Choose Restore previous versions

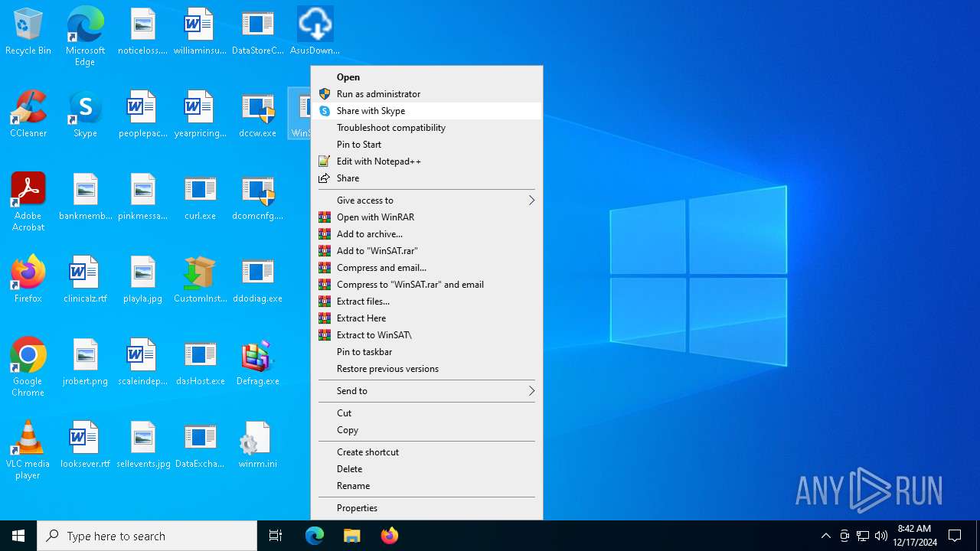(x=426, y=369)
